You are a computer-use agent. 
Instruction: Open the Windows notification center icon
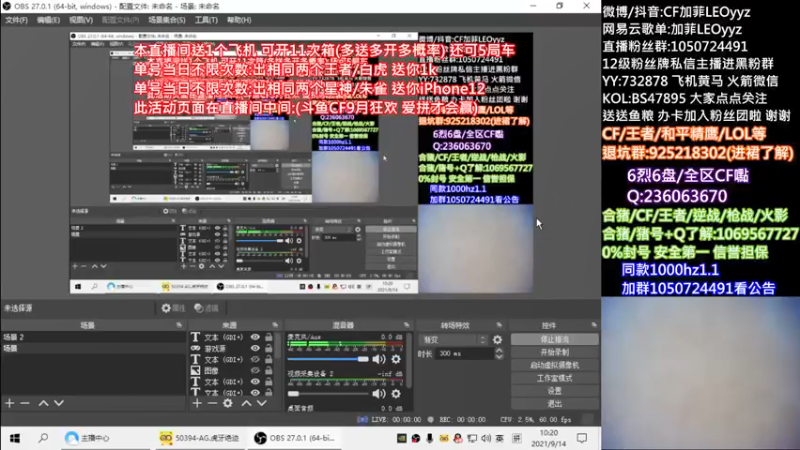[582, 438]
